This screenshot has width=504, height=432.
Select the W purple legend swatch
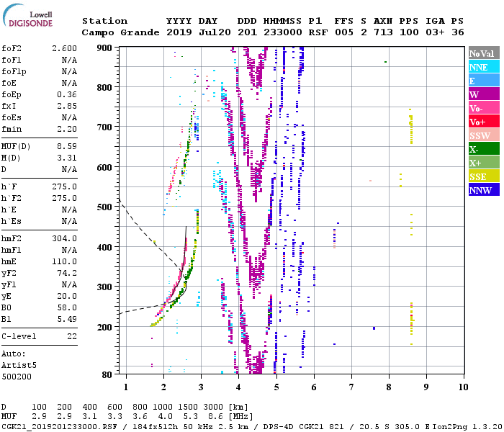pyautogui.click(x=484, y=94)
